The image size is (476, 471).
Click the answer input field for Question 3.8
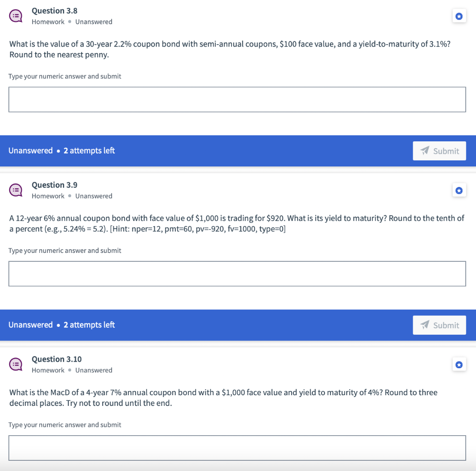(238, 99)
